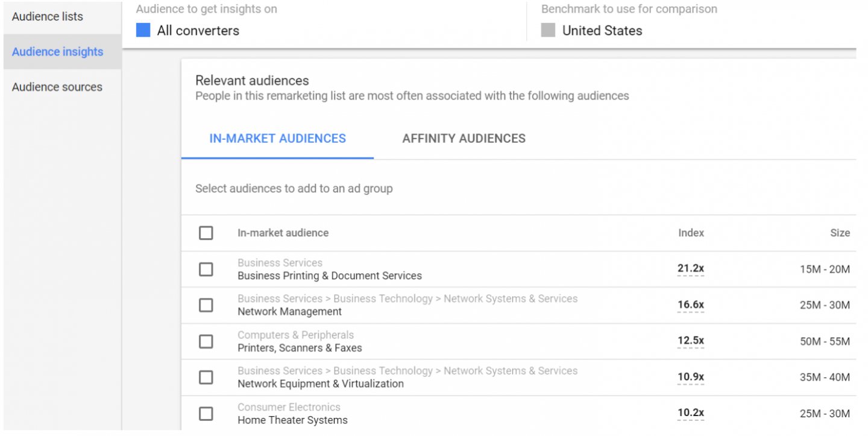868x436 pixels.
Task: Select the IN-MARKET AUDIENCES tab
Action: coord(277,138)
